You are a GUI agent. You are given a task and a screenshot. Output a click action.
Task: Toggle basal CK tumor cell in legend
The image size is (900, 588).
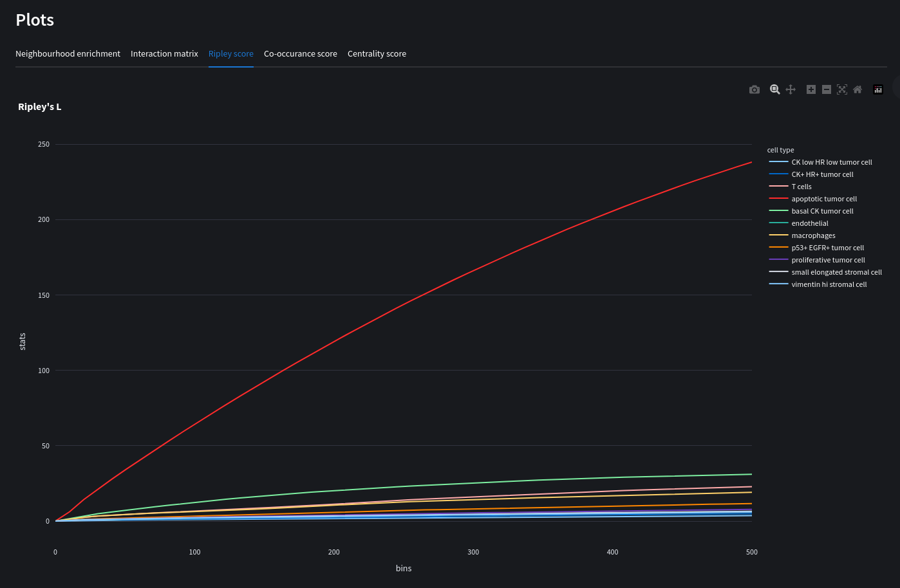click(x=811, y=211)
